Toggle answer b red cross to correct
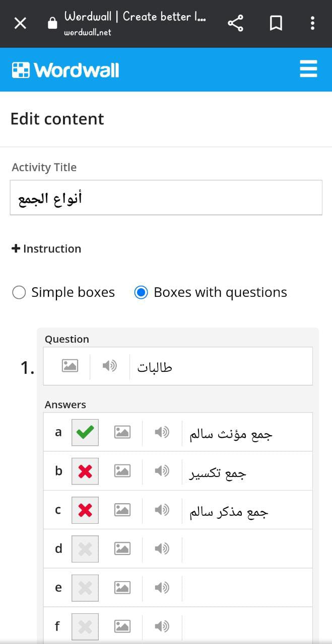This screenshot has height=644, width=332. [85, 471]
